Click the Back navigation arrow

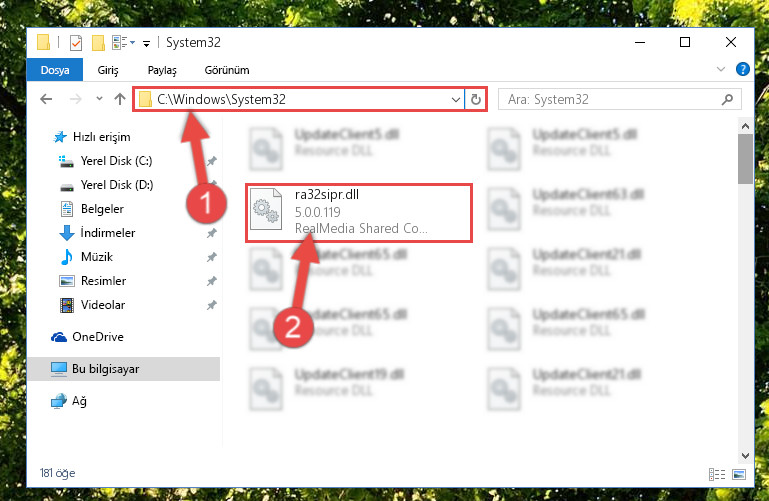[46, 100]
